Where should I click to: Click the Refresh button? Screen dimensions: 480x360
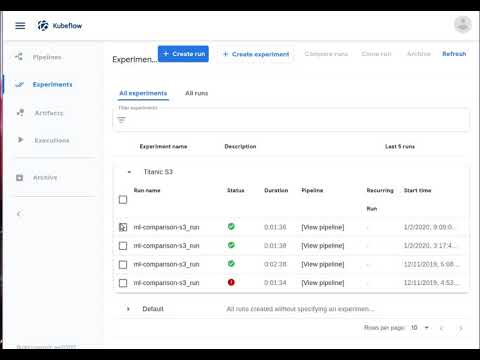454,54
